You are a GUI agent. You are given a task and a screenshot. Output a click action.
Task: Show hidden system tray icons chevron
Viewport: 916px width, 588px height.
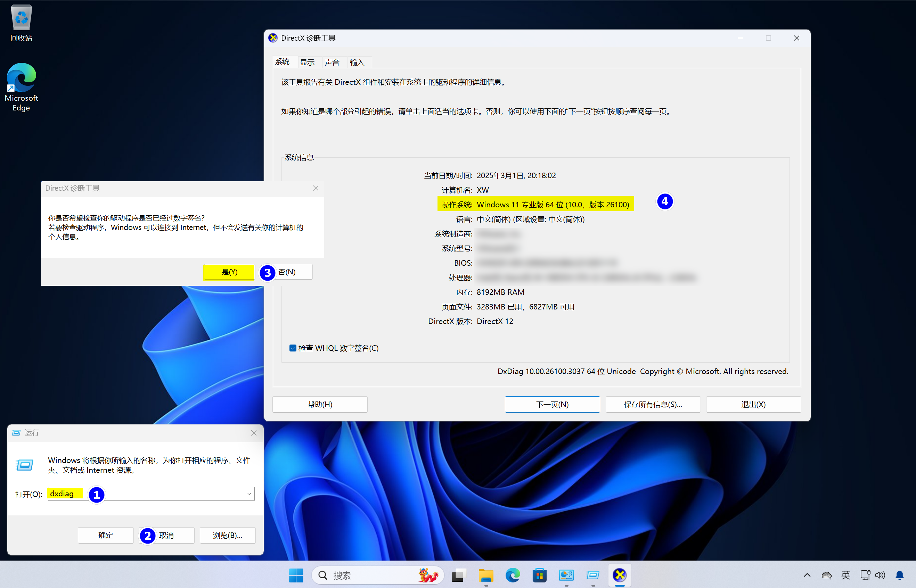[x=807, y=575]
